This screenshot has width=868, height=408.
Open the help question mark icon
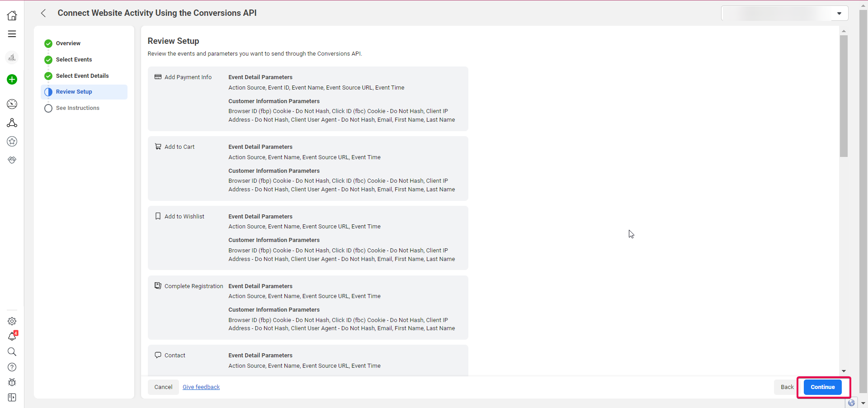point(12,367)
